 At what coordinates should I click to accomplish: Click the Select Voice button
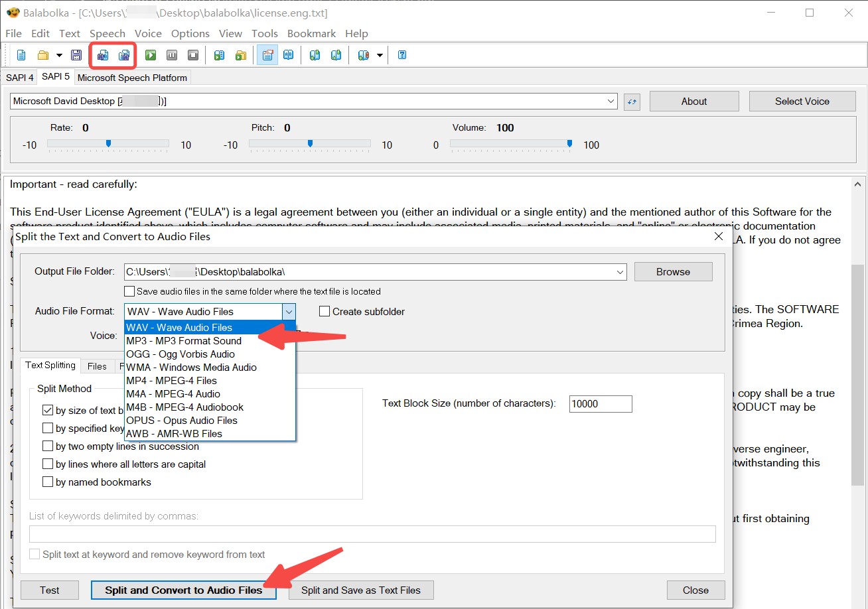point(802,101)
